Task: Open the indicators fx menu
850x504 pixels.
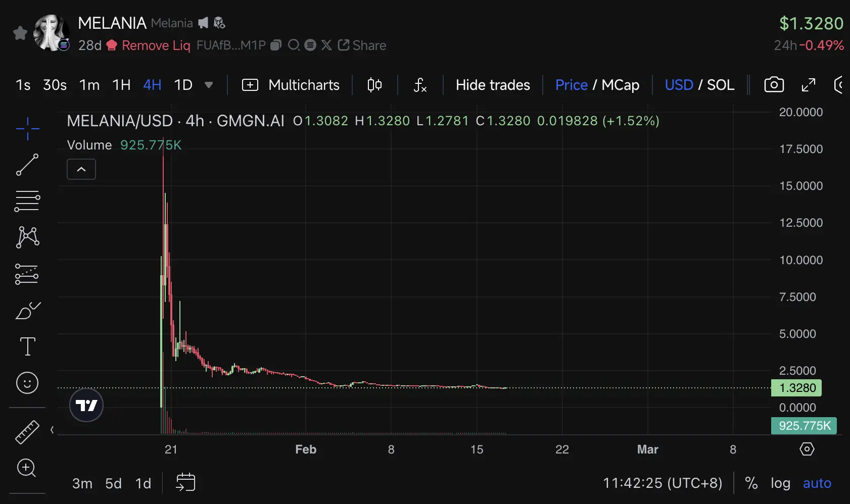Action: coord(420,85)
